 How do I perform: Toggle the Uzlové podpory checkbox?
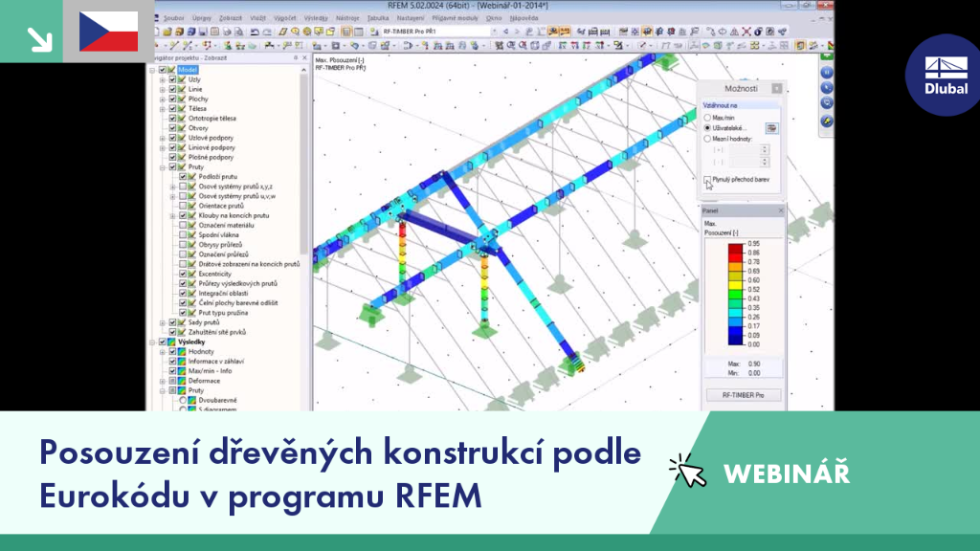click(173, 138)
